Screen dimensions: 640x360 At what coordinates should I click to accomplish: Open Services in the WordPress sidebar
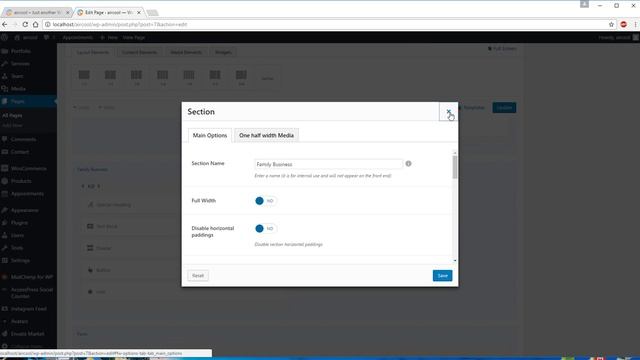(x=20, y=64)
